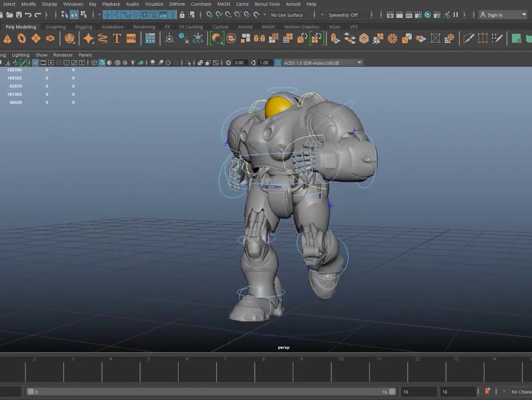Screen dimensions: 532x400
Task: Create polygon cone from shelf
Action: (x=7, y=39)
